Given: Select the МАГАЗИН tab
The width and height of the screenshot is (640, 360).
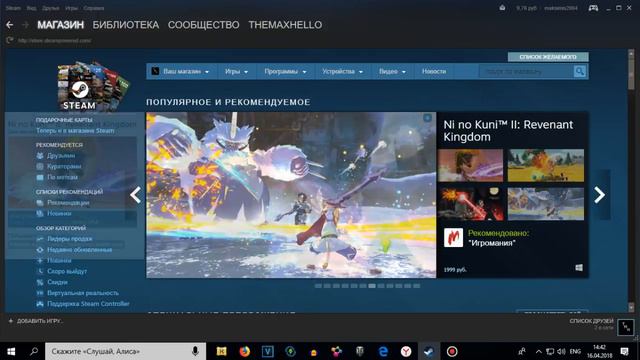Looking at the screenshot, I should pyautogui.click(x=60, y=25).
